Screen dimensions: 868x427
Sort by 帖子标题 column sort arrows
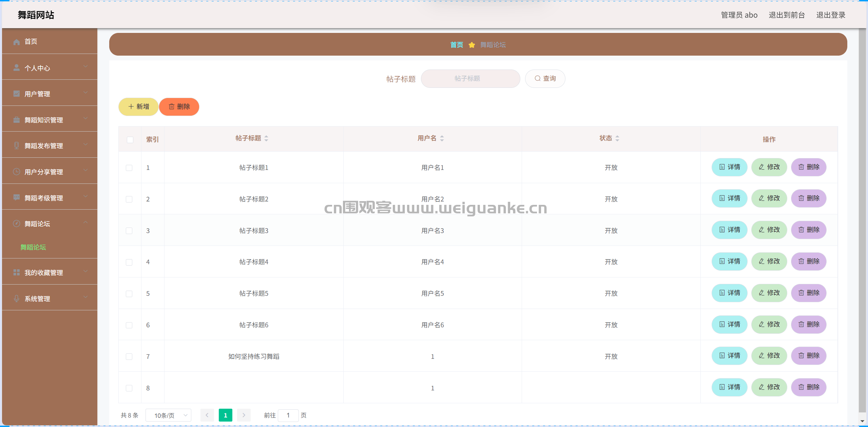point(266,138)
